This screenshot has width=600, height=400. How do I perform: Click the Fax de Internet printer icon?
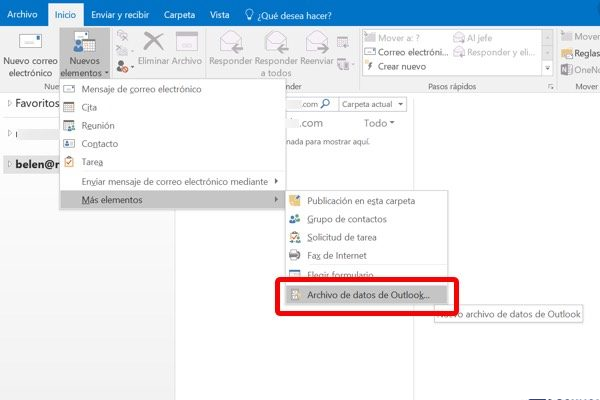[295, 255]
